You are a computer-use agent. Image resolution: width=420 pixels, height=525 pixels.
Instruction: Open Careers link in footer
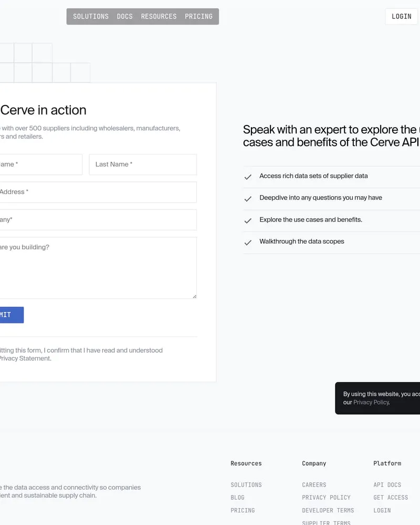314,485
